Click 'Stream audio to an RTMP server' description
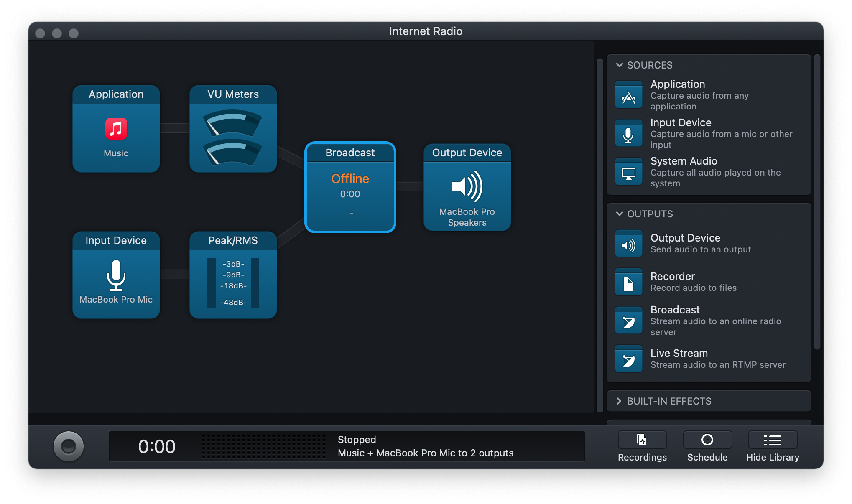The height and width of the screenshot is (504, 852). (x=718, y=365)
